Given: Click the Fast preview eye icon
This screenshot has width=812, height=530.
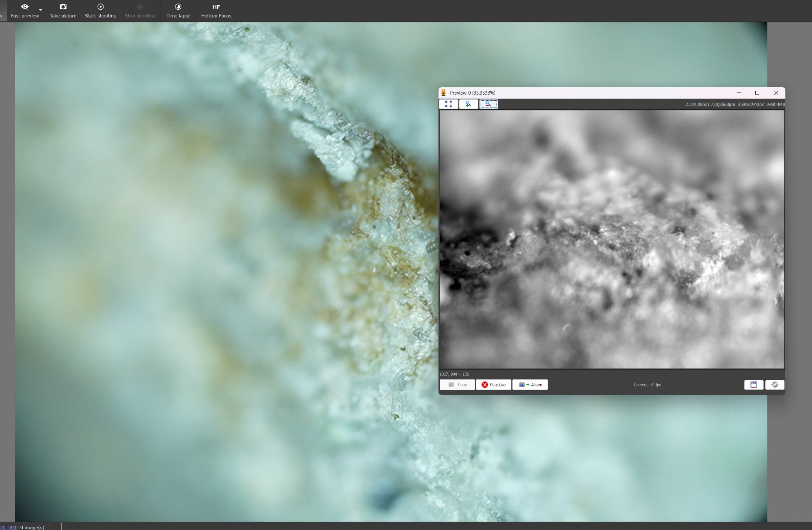Looking at the screenshot, I should 25,7.
